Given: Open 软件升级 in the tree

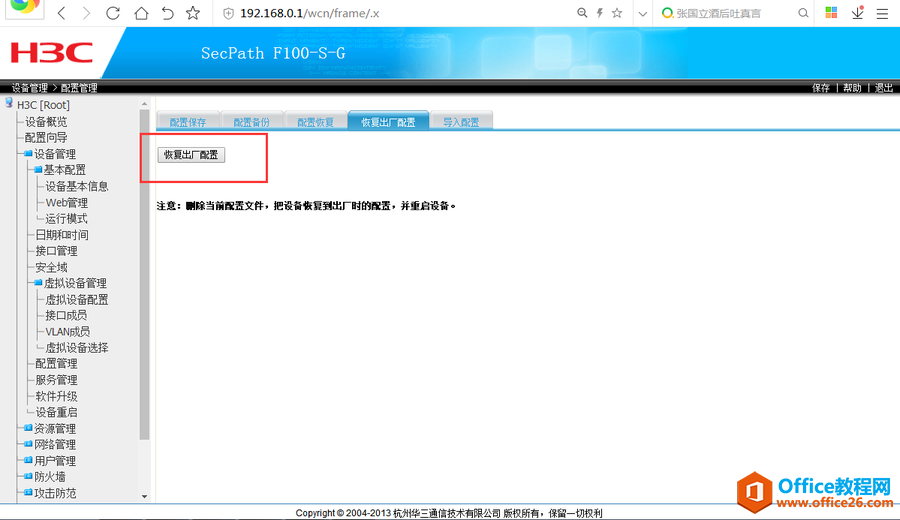Looking at the screenshot, I should tap(56, 396).
